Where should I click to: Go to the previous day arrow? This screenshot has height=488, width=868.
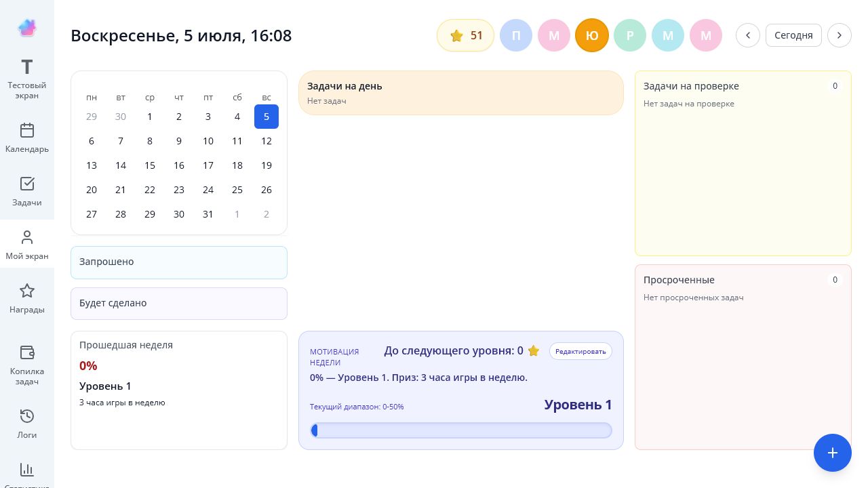[748, 35]
